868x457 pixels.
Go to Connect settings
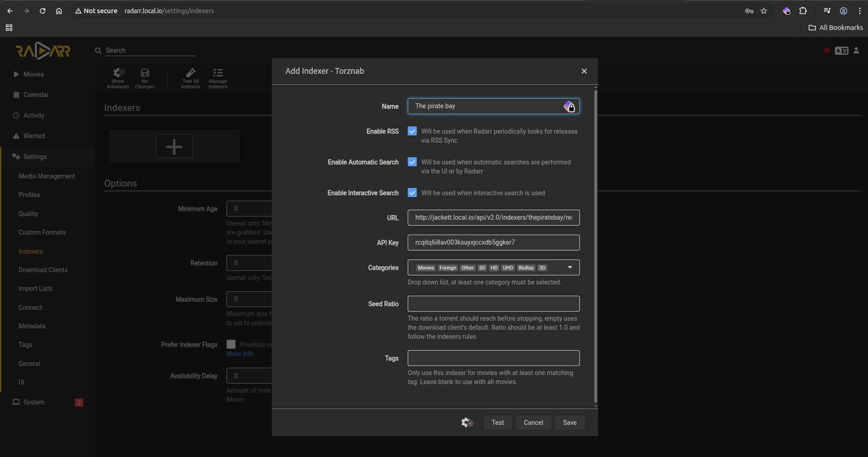30,308
